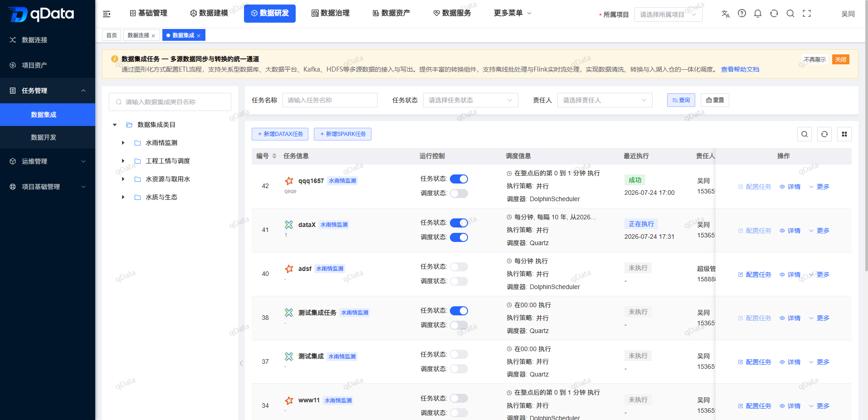Click 查询 search button

(681, 100)
